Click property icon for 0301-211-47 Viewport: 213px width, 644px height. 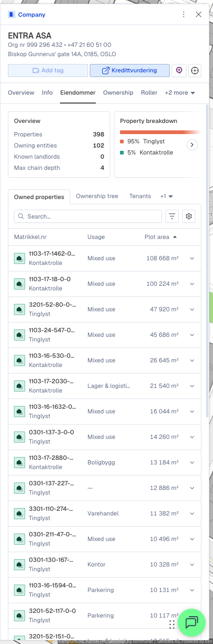[x=20, y=539]
